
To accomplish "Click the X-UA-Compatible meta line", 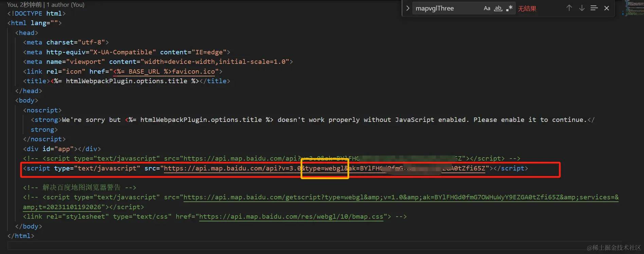I will point(127,52).
